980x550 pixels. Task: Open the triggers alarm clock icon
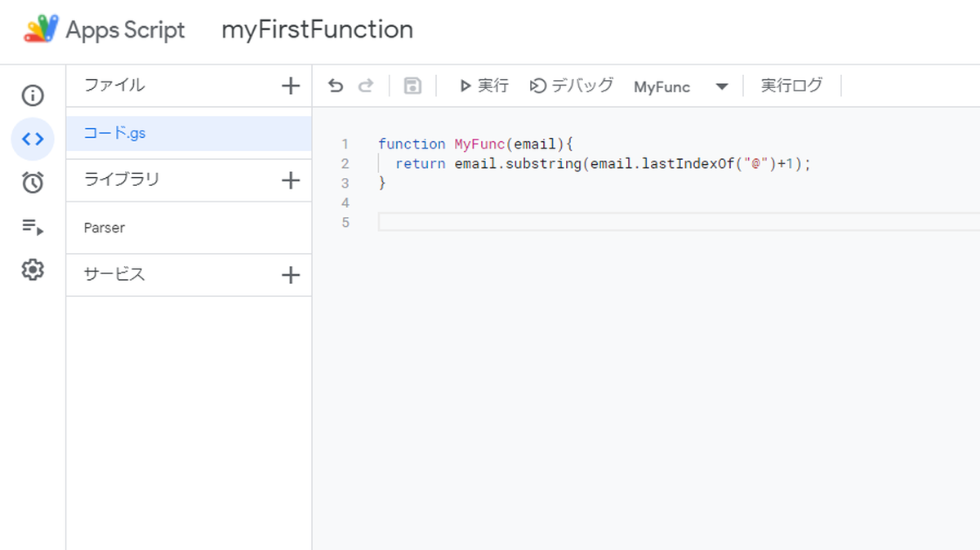33,182
